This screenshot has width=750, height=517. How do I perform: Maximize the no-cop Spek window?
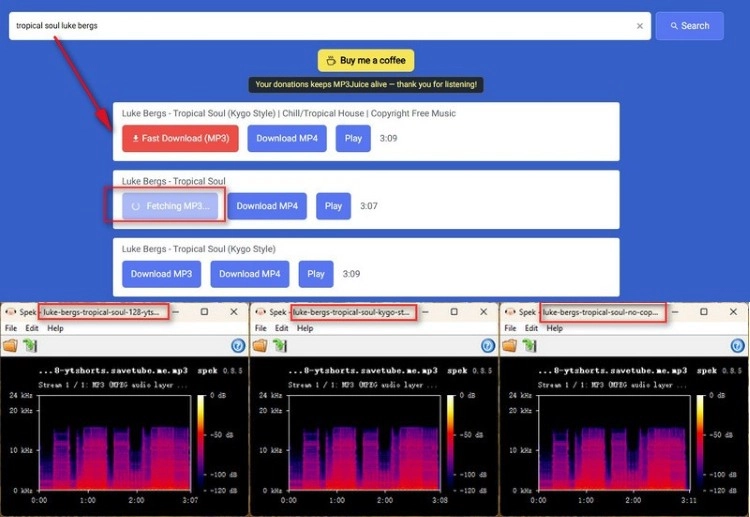click(x=704, y=312)
